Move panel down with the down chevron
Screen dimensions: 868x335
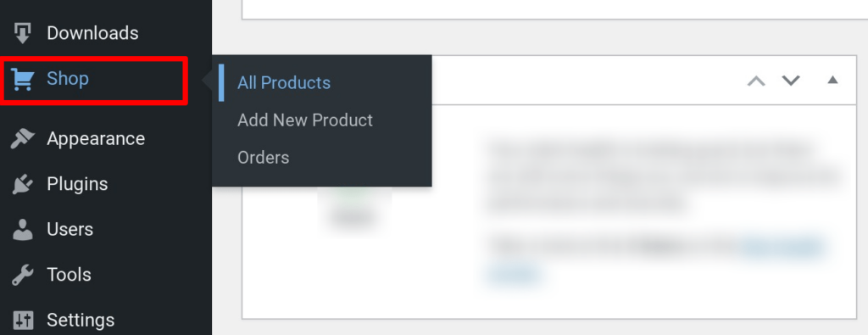[x=791, y=81]
